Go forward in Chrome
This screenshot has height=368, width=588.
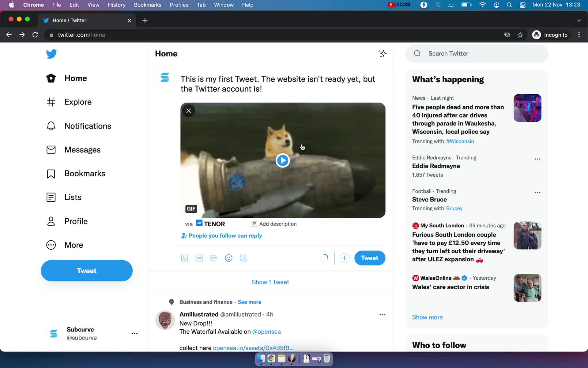coord(22,35)
